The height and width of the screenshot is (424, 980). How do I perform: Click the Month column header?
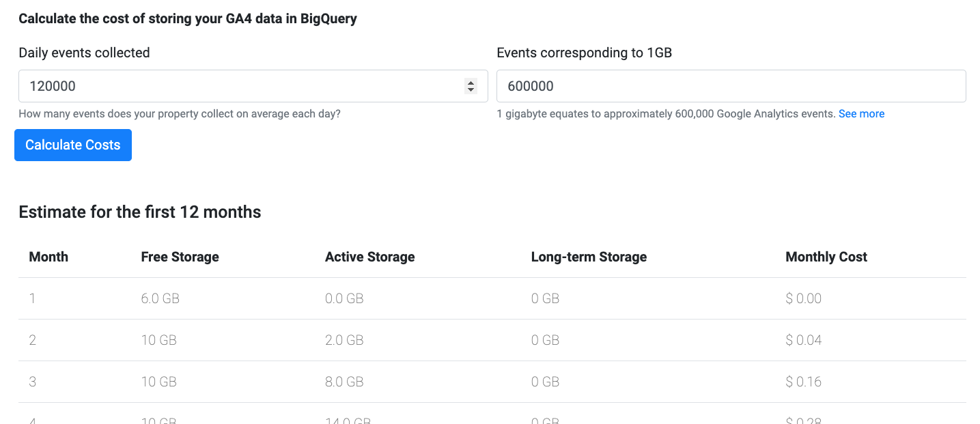pos(48,257)
